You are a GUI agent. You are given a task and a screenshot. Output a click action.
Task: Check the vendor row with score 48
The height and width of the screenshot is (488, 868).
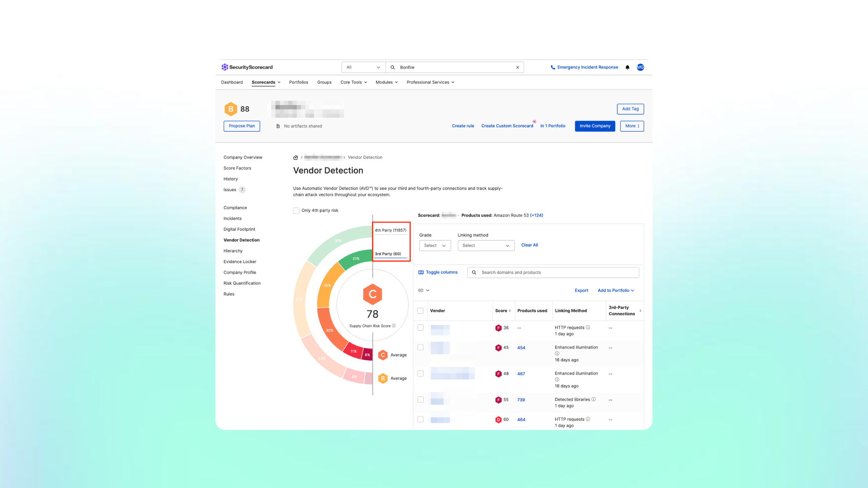420,373
